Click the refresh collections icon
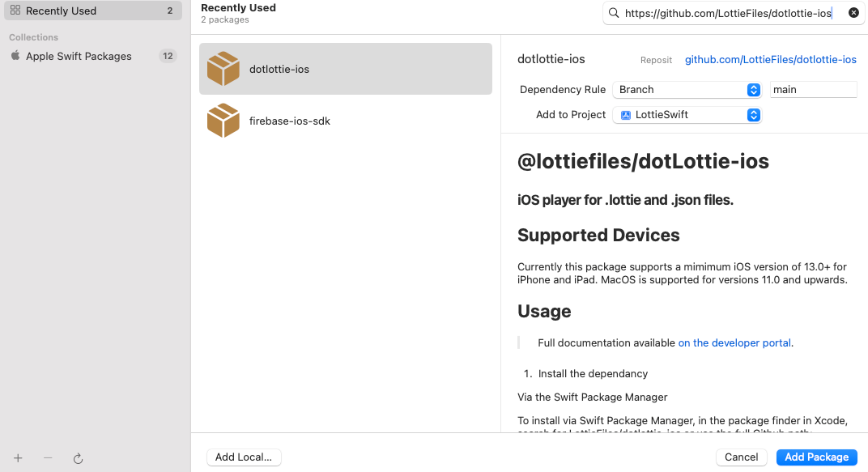The width and height of the screenshot is (868, 472). (78, 458)
